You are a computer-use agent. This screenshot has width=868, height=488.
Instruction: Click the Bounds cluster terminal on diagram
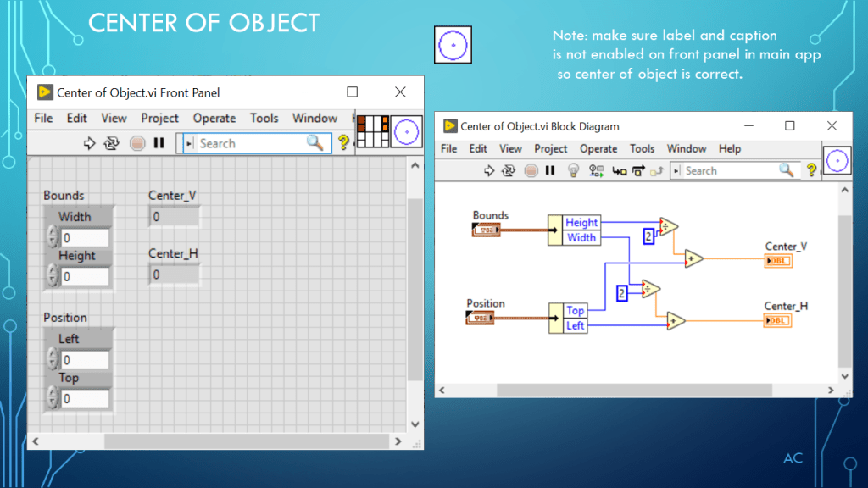[x=486, y=230]
